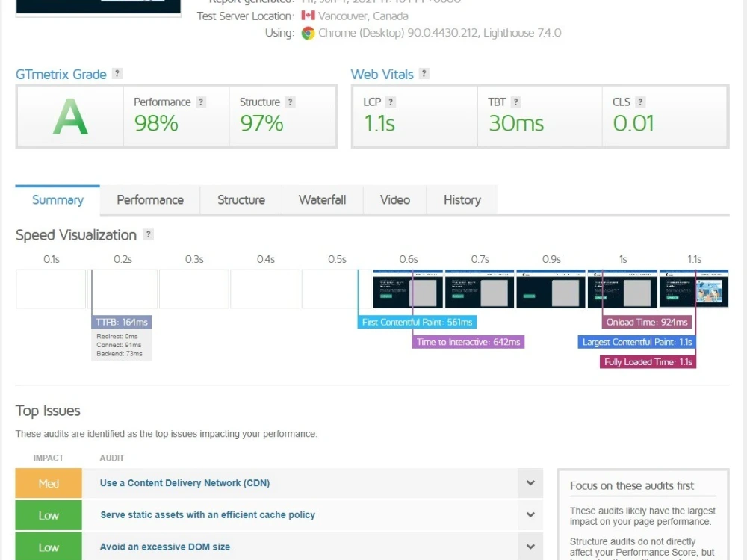747x560 pixels.
Task: Click the Backend: 73ms text
Action: pos(120,354)
